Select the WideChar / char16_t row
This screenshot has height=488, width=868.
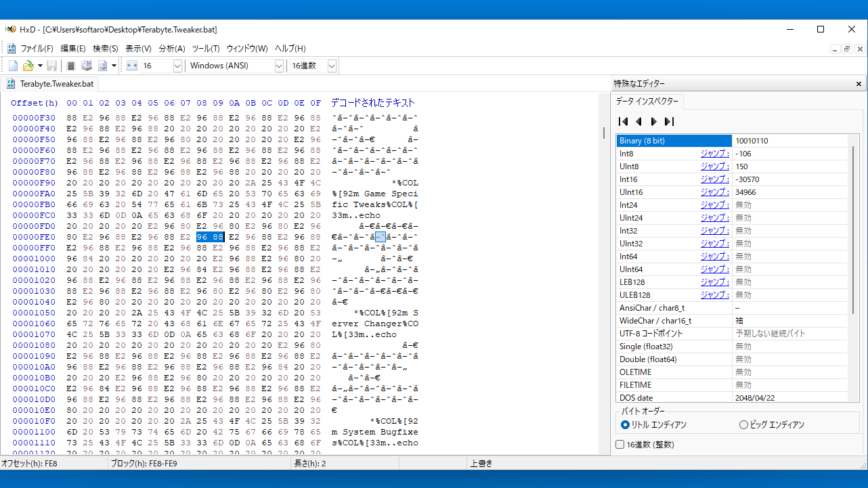point(731,321)
